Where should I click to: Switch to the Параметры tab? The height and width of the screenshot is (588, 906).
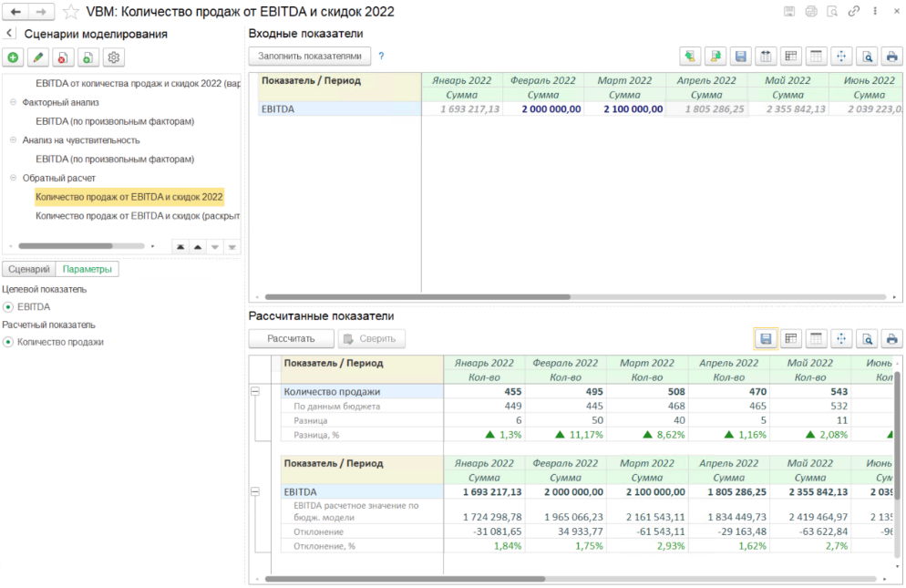tap(88, 270)
